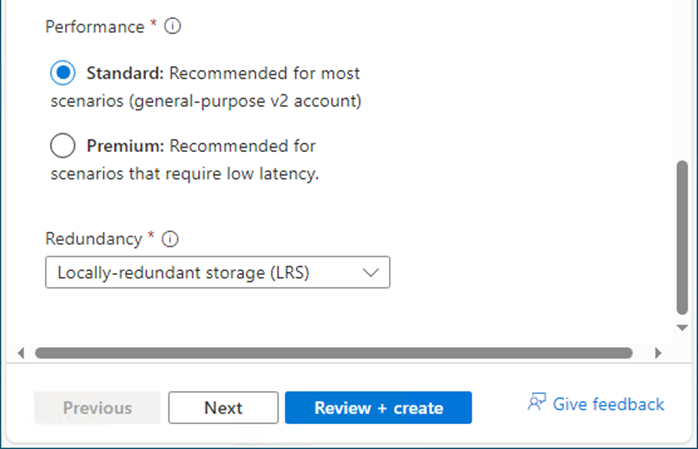The width and height of the screenshot is (698, 449).
Task: Click the vertical scrollbar thumb
Action: tap(682, 238)
